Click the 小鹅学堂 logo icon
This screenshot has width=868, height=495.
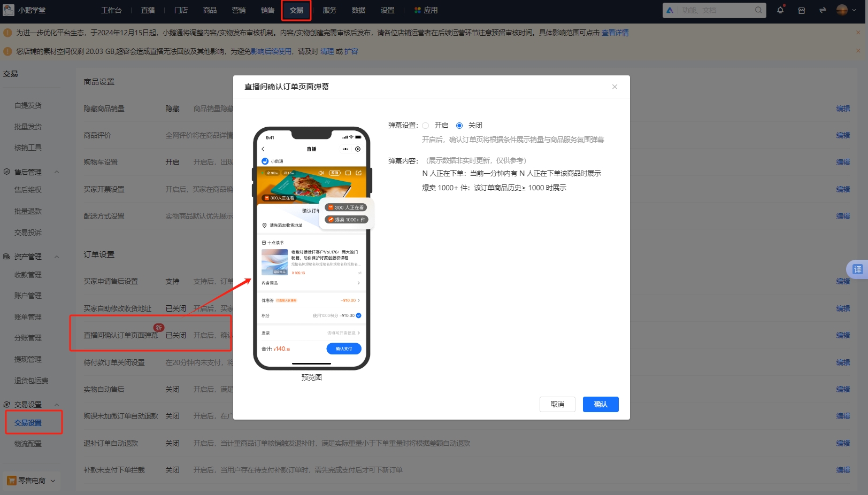pos(8,9)
